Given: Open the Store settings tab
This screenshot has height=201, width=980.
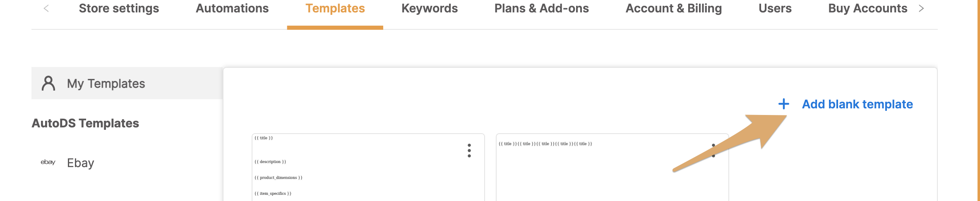Looking at the screenshot, I should pos(119,9).
